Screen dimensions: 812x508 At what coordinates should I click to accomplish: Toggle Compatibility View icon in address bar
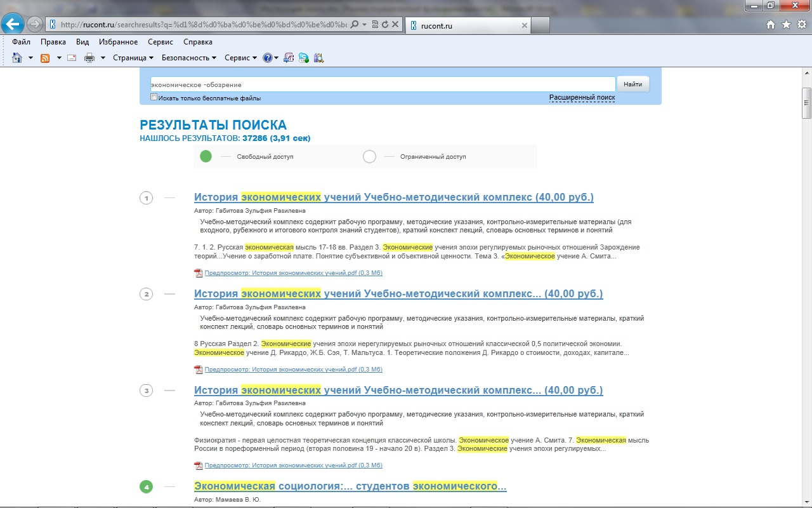point(375,25)
